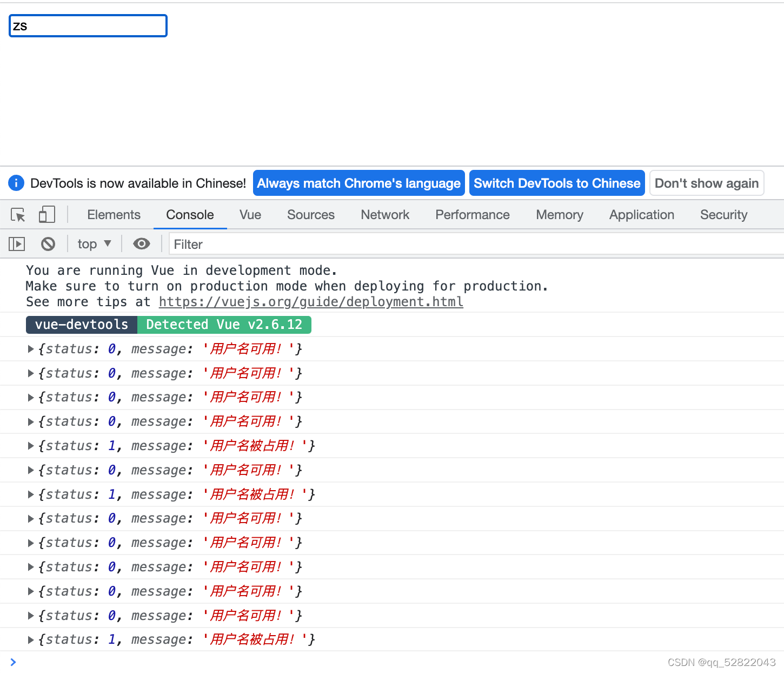This screenshot has height=673, width=784.
Task: Click the zs text input box
Action: pyautogui.click(x=88, y=25)
